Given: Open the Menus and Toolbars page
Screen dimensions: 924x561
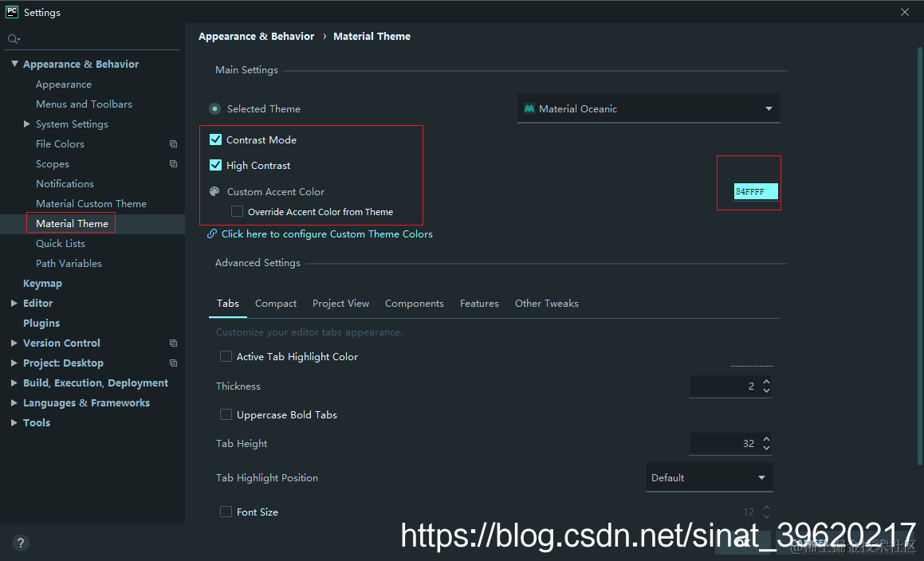Looking at the screenshot, I should click(84, 104).
